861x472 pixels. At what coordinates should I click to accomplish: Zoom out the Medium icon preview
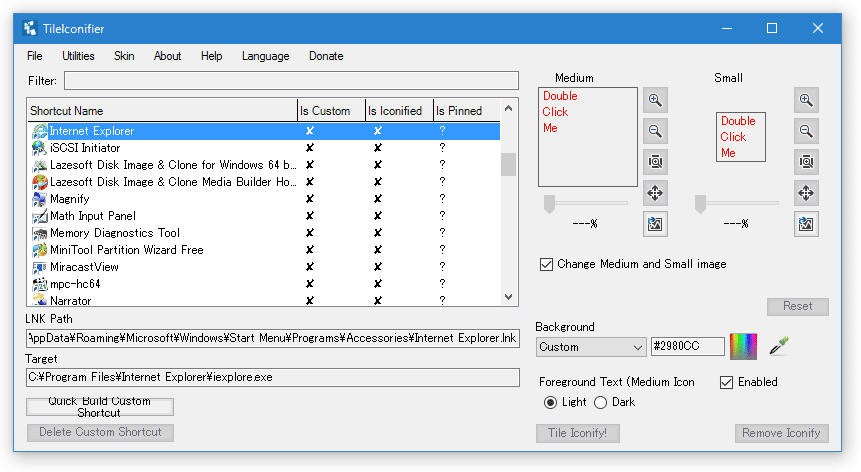coord(655,131)
